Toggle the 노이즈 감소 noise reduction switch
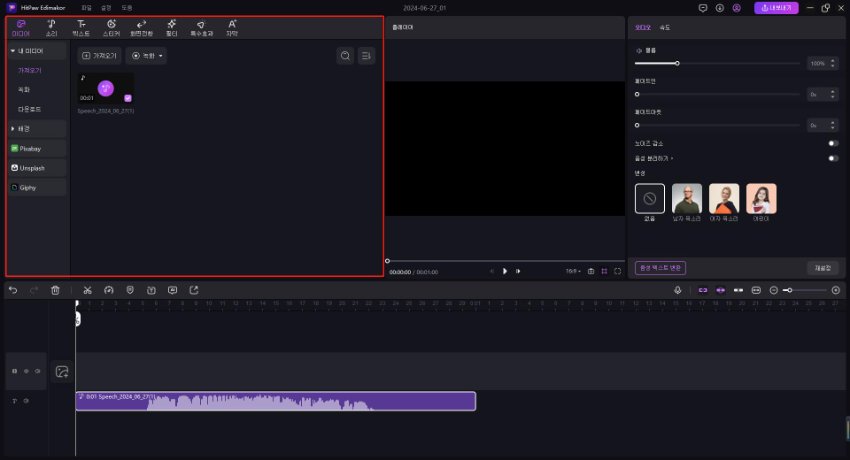Image resolution: width=850 pixels, height=460 pixels. coord(832,144)
